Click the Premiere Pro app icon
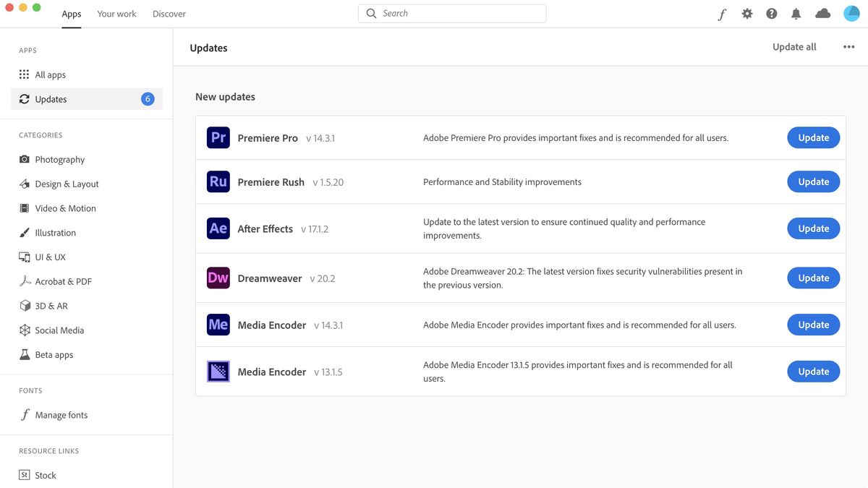 (x=218, y=137)
